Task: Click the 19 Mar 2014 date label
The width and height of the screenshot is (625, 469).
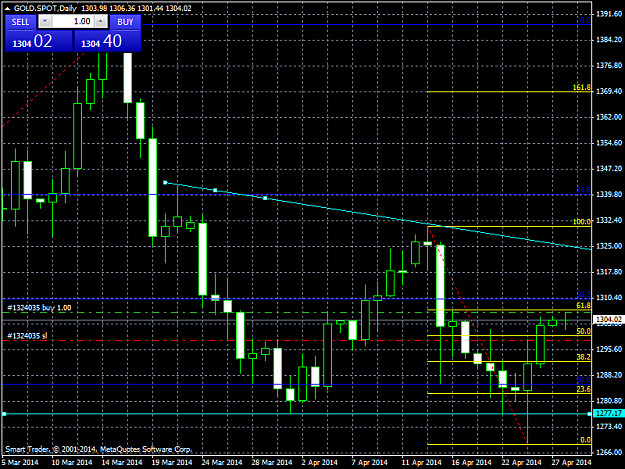Action: 172,462
